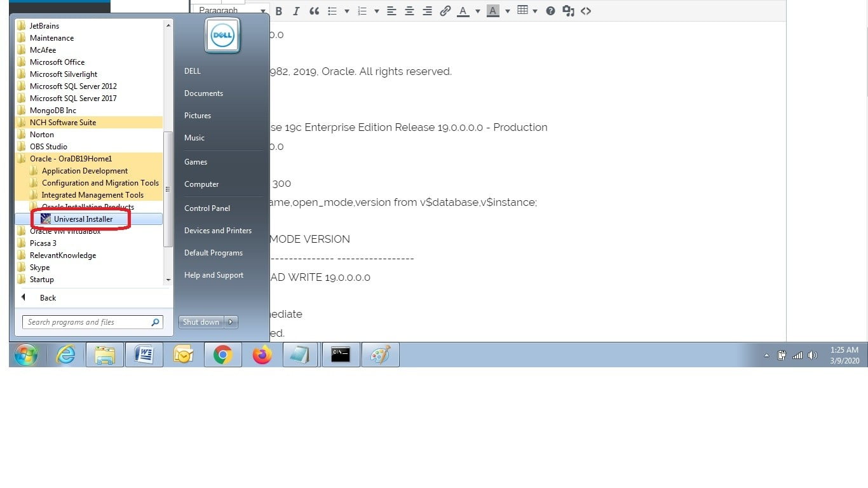Align text right
This screenshot has width=868, height=488.
tap(428, 11)
